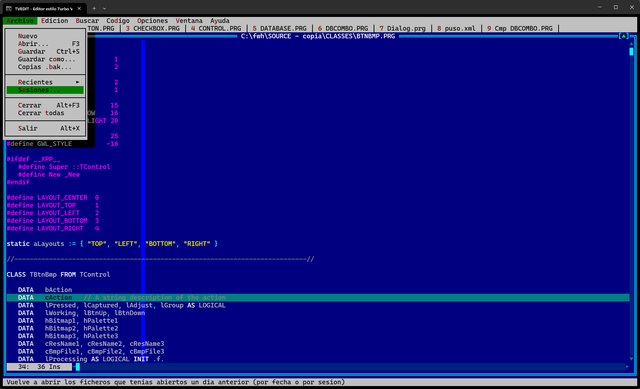Click the horizontal scrollbar left arrow
Viewport: 640px width, 389px height.
[x=74, y=367]
